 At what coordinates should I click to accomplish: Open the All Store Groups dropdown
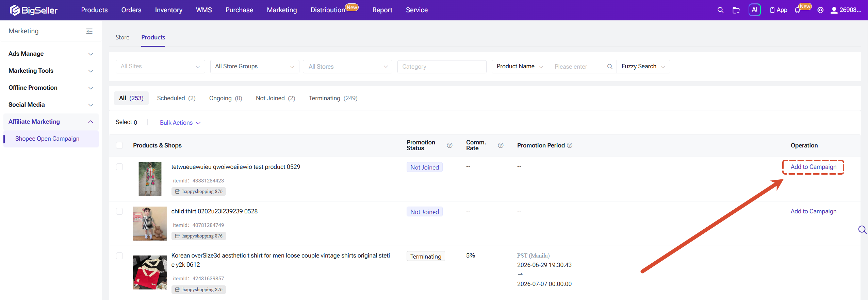(x=255, y=67)
